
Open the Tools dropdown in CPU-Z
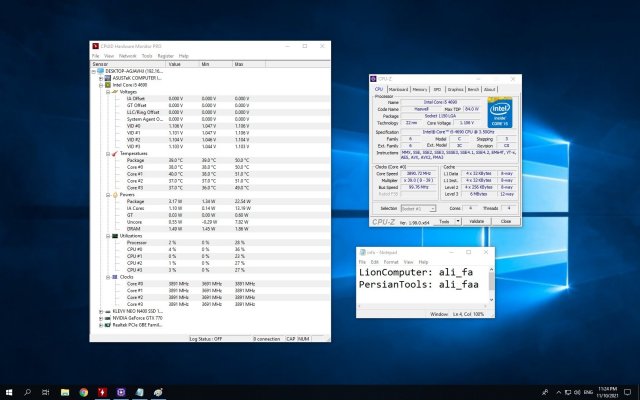(x=442, y=221)
